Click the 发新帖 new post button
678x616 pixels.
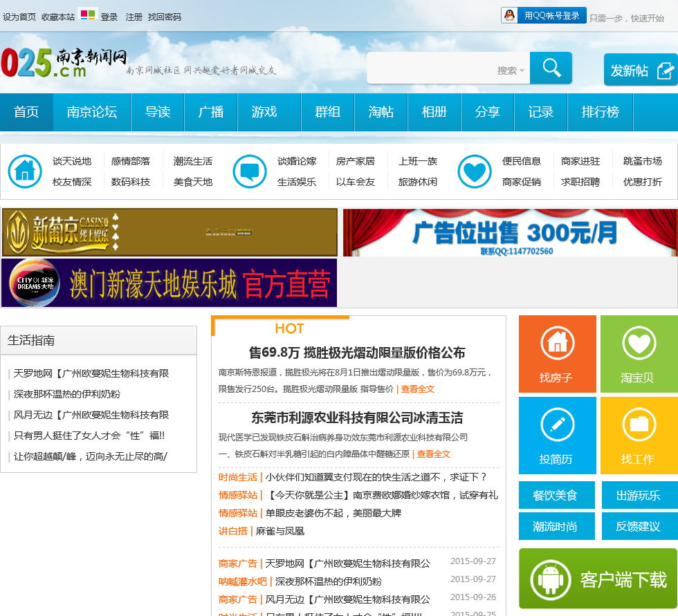(641, 70)
